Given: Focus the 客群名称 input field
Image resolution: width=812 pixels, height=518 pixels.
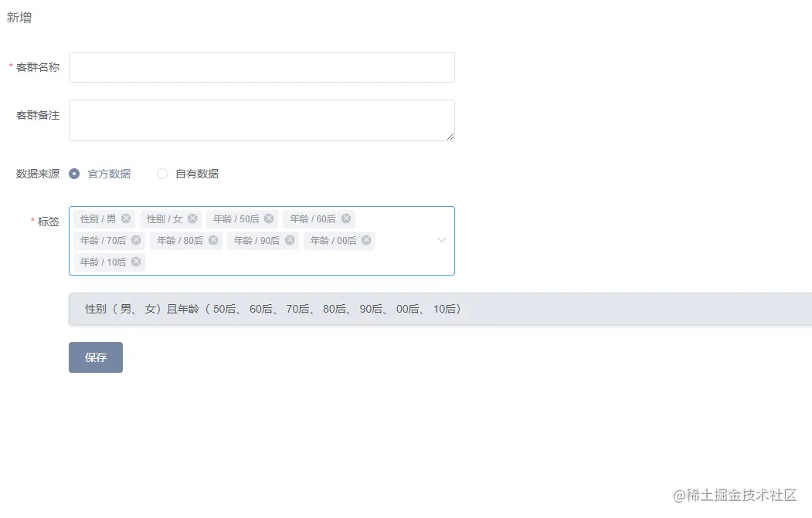Looking at the screenshot, I should pyautogui.click(x=261, y=66).
